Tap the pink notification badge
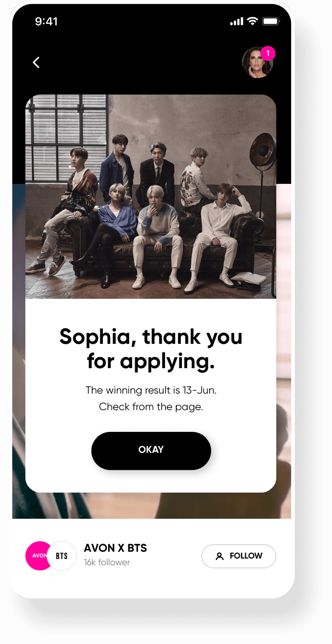The image size is (332, 644). (268, 53)
